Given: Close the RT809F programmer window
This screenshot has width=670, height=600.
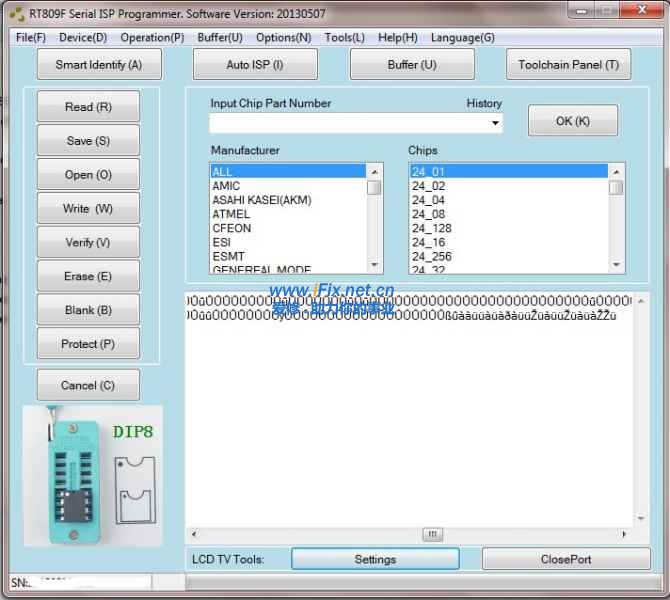Looking at the screenshot, I should 638,12.
